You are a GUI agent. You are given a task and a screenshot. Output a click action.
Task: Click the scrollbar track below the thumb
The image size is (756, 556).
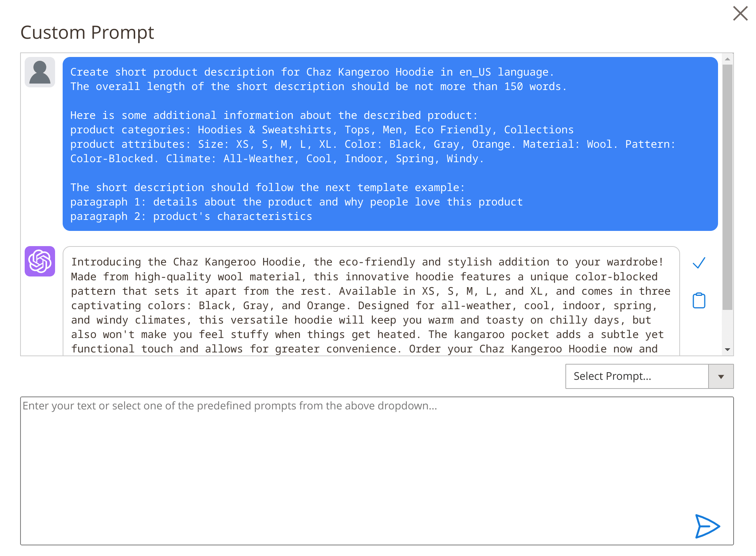point(728,327)
